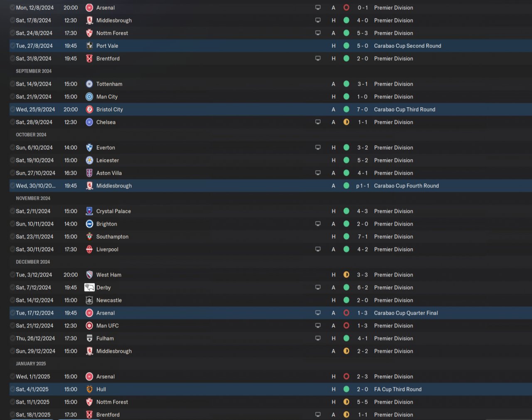Click the TV icon on Everton fixture
This screenshot has width=532, height=420.
(x=318, y=147)
